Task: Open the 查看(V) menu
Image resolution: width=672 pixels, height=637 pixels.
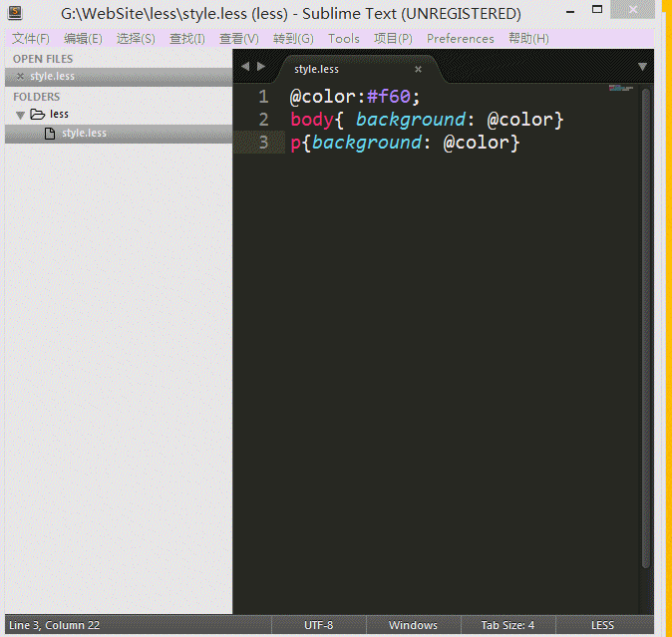Action: point(239,39)
